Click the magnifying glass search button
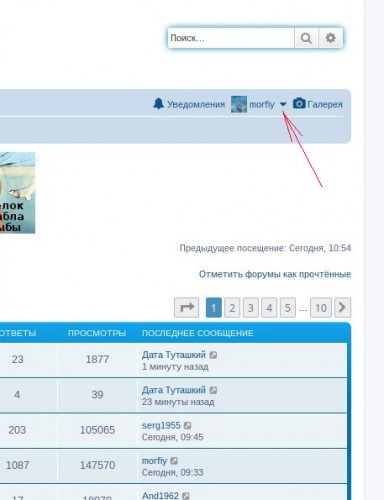 pyautogui.click(x=306, y=38)
